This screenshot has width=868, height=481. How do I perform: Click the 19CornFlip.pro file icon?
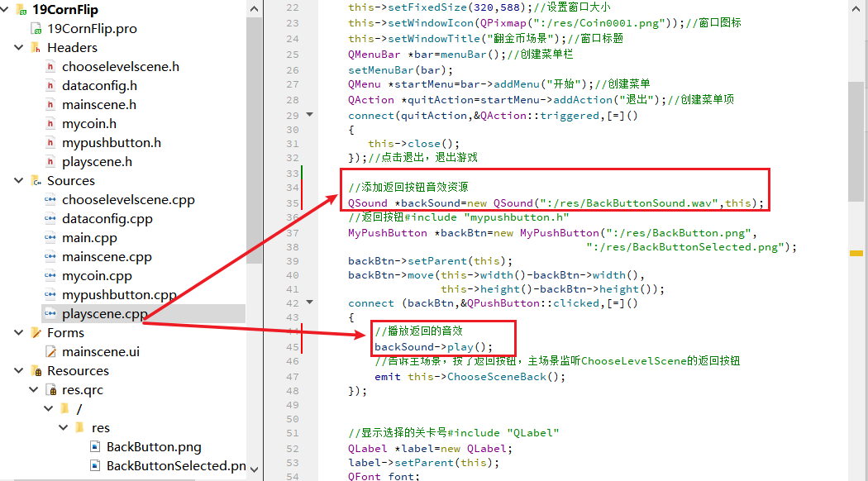[36, 28]
